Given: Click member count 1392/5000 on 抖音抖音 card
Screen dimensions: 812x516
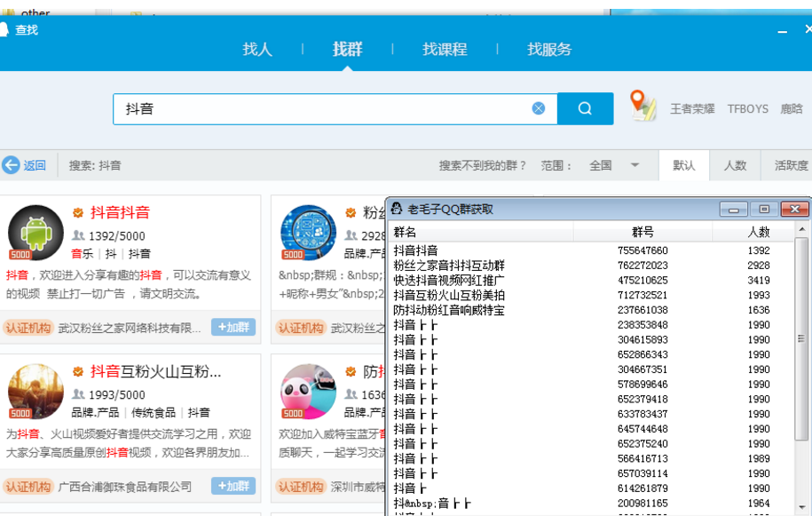Looking at the screenshot, I should click(x=116, y=236).
